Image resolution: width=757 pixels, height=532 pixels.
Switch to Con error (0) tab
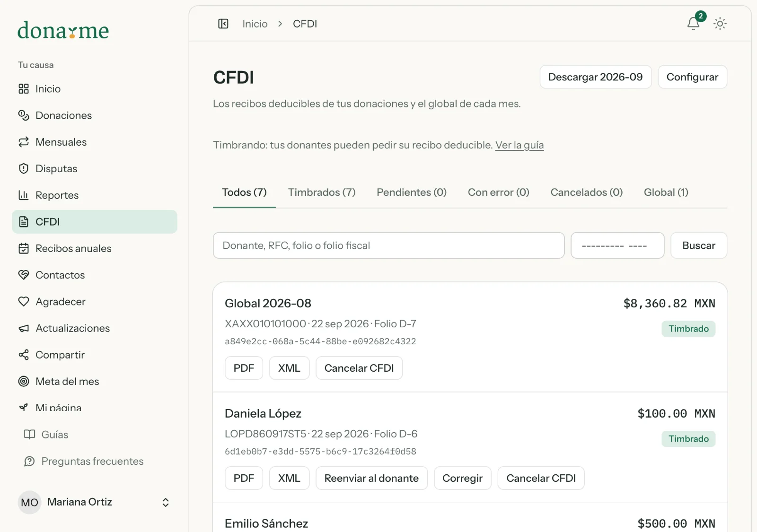click(x=499, y=192)
